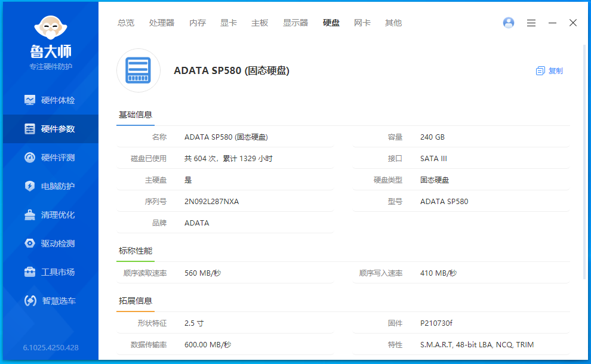This screenshot has width=591, height=364.
Task: Click firmware value P210730f
Action: pos(436,323)
